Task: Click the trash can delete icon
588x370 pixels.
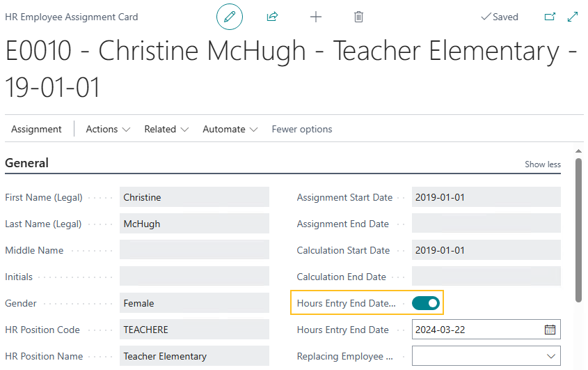Action: (x=358, y=17)
